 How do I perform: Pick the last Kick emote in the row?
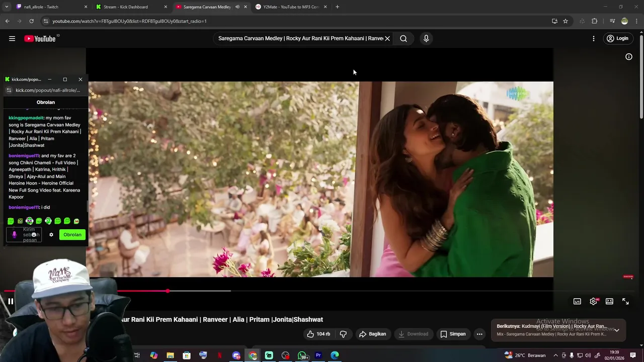click(76, 221)
